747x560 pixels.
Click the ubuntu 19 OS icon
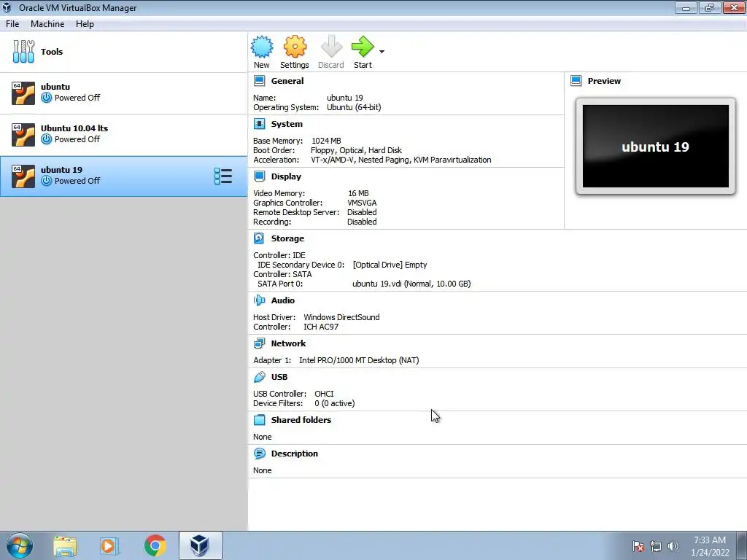pos(23,176)
